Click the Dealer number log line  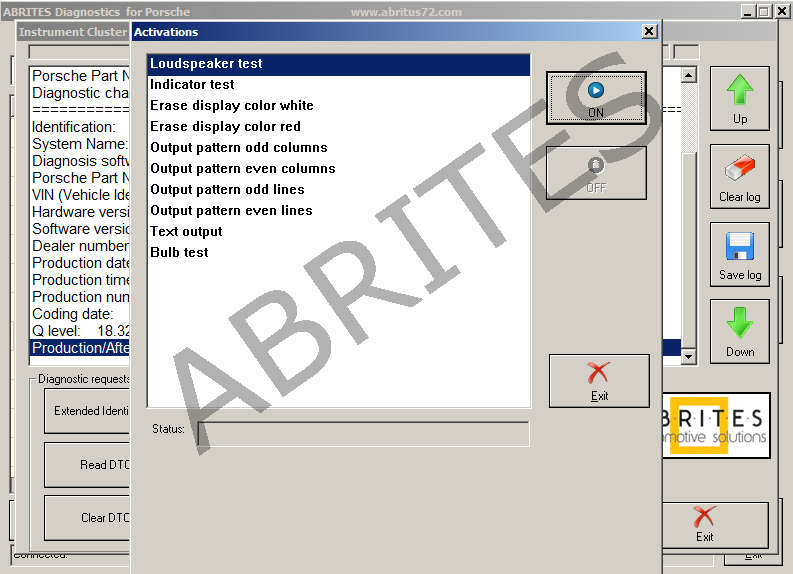[80, 246]
